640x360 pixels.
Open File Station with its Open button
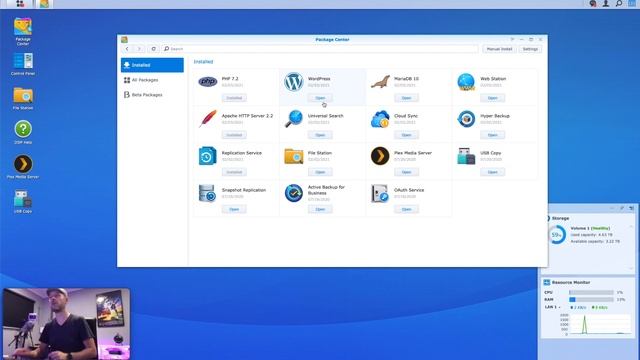(x=320, y=172)
